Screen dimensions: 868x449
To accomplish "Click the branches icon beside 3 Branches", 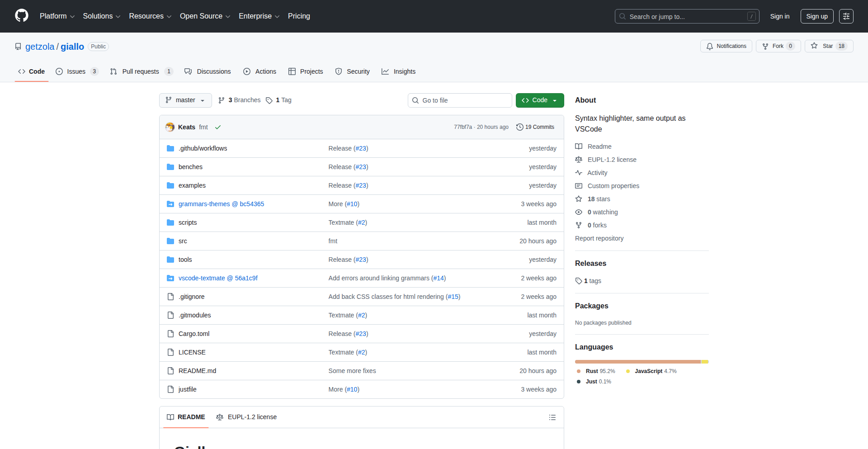I will coord(222,100).
